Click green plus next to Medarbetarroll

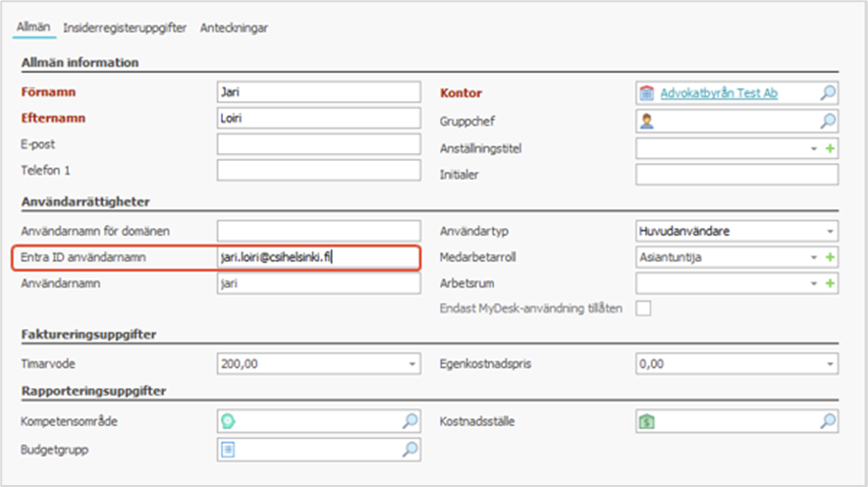point(831,257)
